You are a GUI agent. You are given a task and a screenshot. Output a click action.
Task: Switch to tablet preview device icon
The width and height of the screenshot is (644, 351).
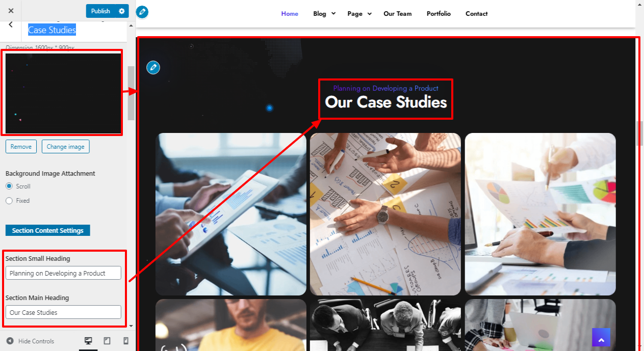(x=107, y=341)
